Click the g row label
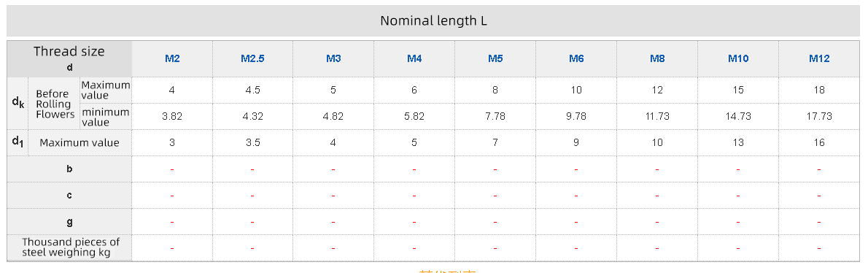Image resolution: width=868 pixels, height=273 pixels. 69,221
